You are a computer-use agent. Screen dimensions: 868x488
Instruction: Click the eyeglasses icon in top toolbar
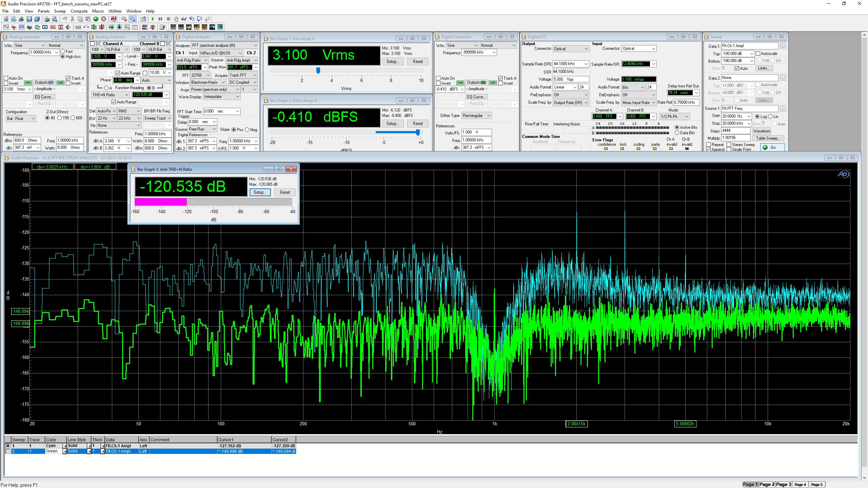coord(184,19)
